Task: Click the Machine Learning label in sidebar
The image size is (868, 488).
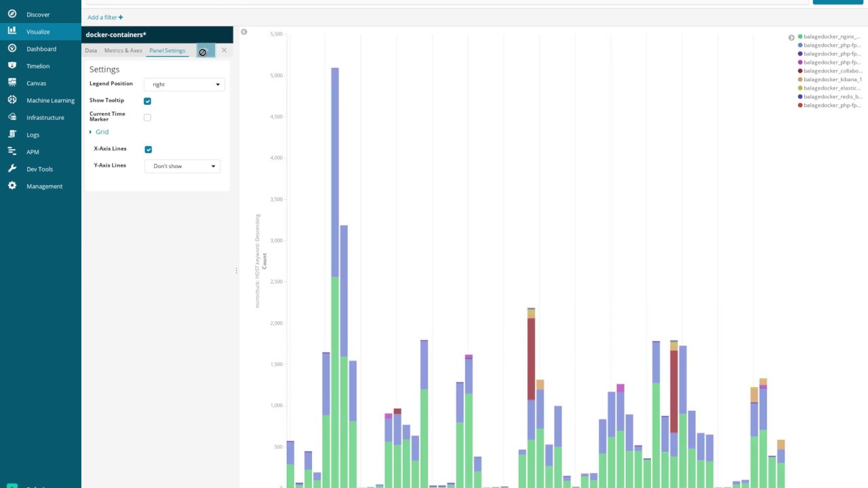Action: 50,100
